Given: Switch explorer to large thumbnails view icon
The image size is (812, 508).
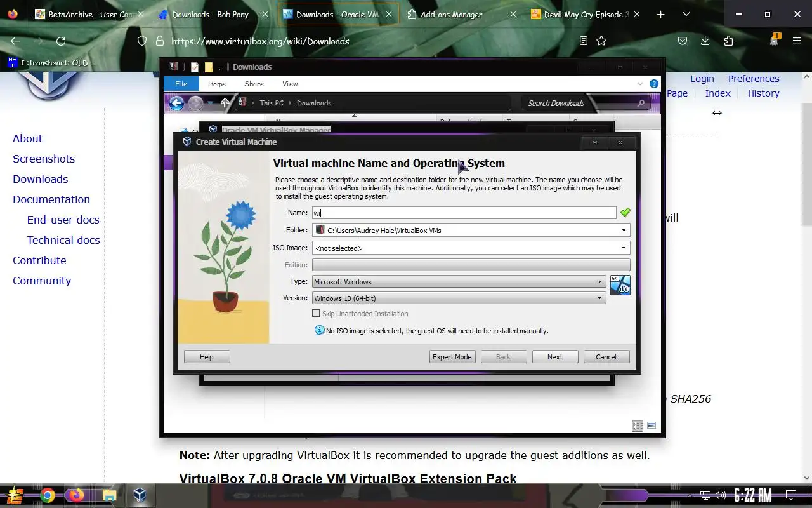Looking at the screenshot, I should (x=652, y=425).
